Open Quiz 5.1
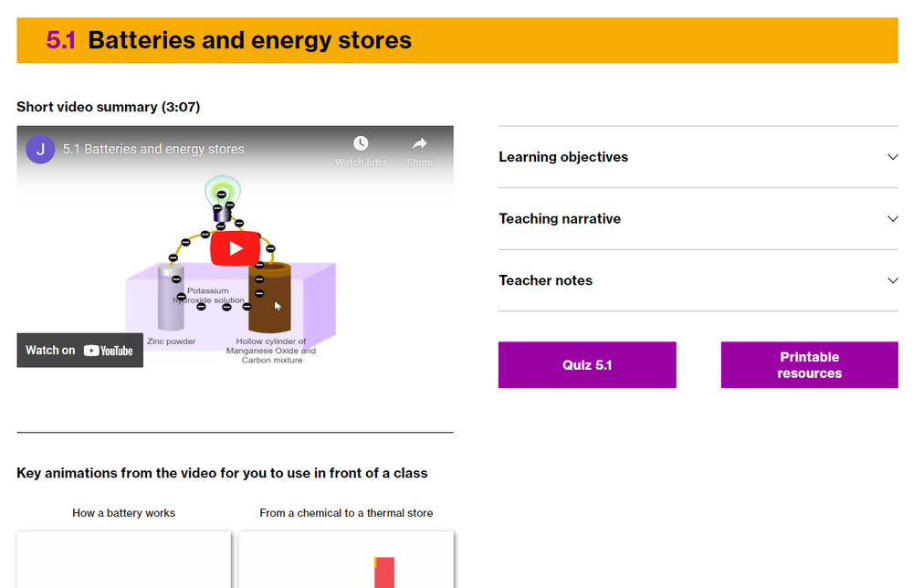The height and width of the screenshot is (588, 913). 586,364
